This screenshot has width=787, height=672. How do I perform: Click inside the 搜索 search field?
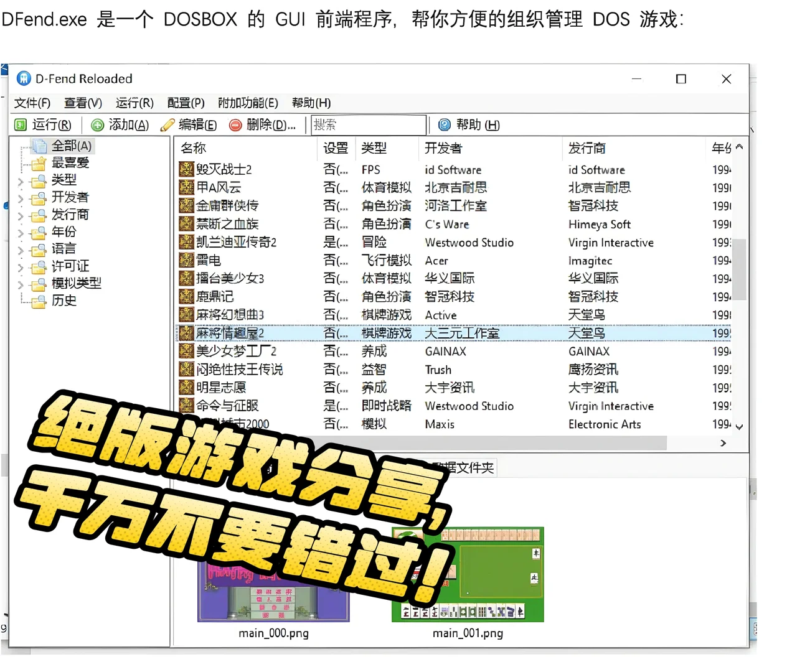point(367,124)
